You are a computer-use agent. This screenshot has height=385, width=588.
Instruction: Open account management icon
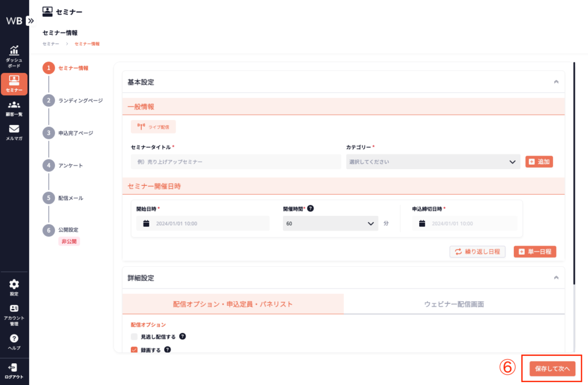point(14,309)
